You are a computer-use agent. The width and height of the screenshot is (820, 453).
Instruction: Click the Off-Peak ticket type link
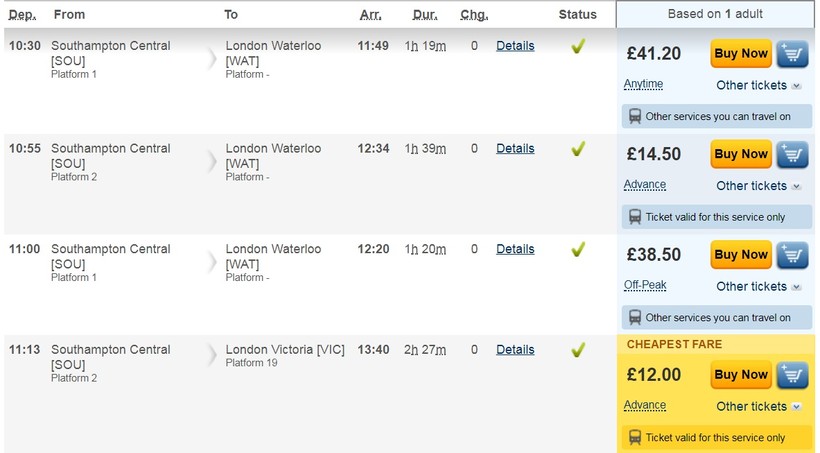(645, 285)
